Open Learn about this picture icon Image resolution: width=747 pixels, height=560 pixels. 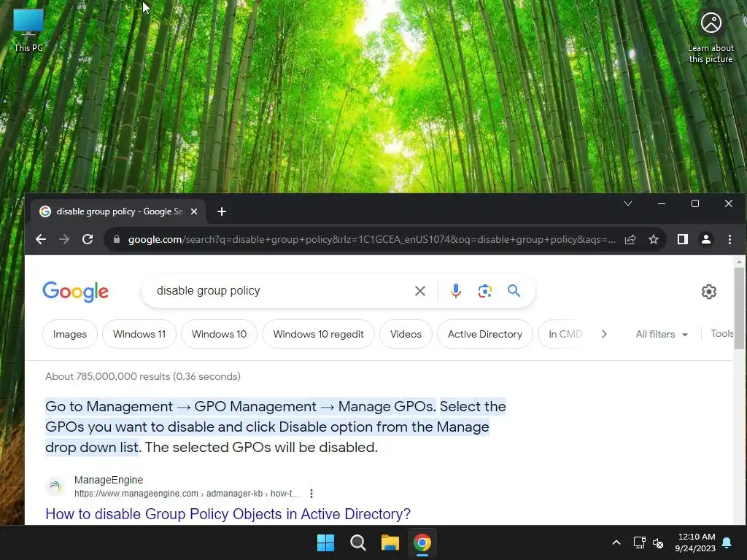point(711,38)
